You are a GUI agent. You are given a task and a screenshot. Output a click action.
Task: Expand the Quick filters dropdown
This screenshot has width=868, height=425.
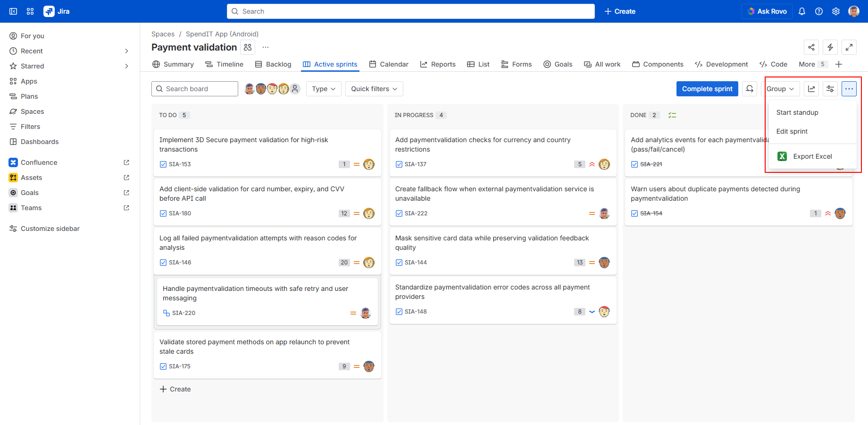tap(374, 89)
